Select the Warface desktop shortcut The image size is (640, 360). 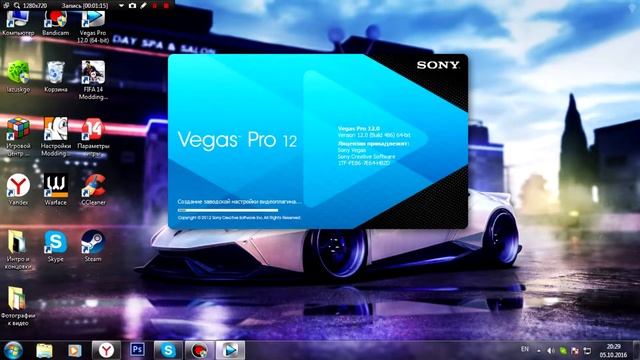[x=56, y=190]
